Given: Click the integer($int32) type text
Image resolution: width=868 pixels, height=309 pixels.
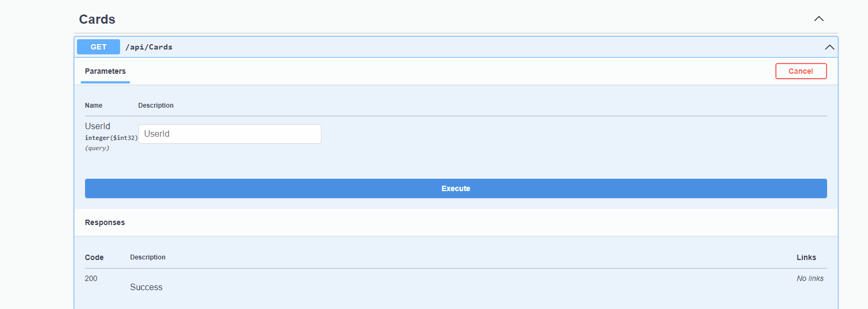Looking at the screenshot, I should point(111,138).
